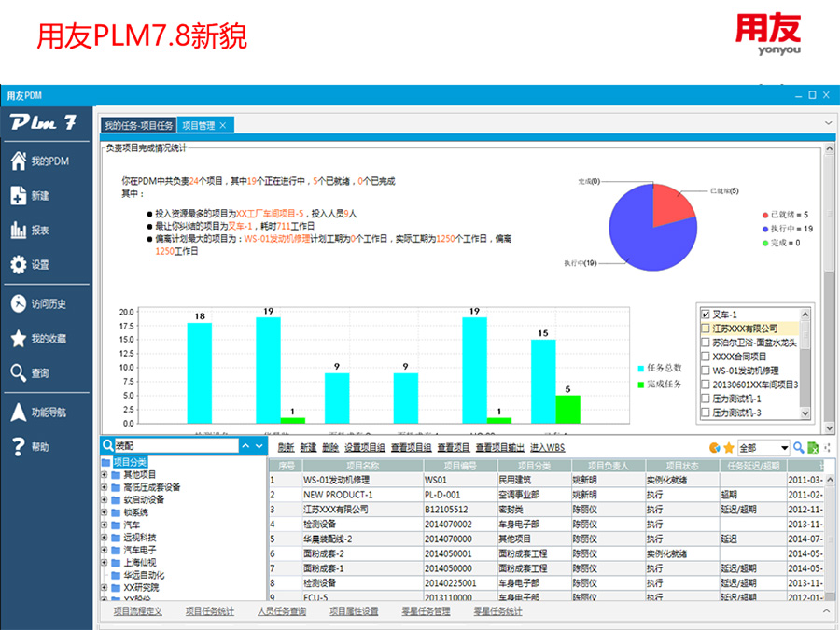
Task: Jump to next match with down chevron
Action: [x=259, y=446]
